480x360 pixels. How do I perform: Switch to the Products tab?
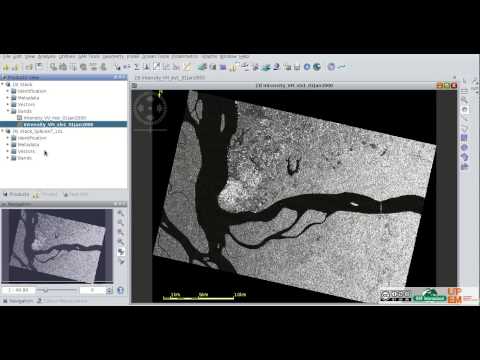(16, 194)
